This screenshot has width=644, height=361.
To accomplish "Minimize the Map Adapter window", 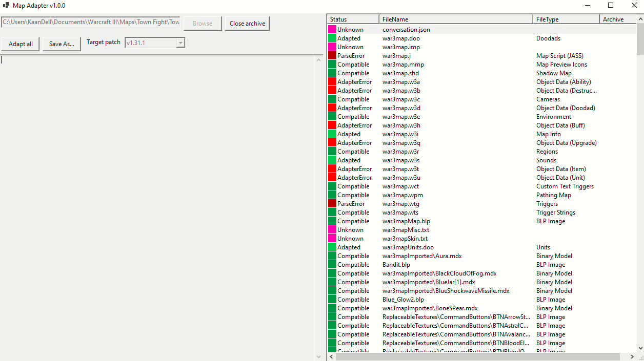I will 587,5.
